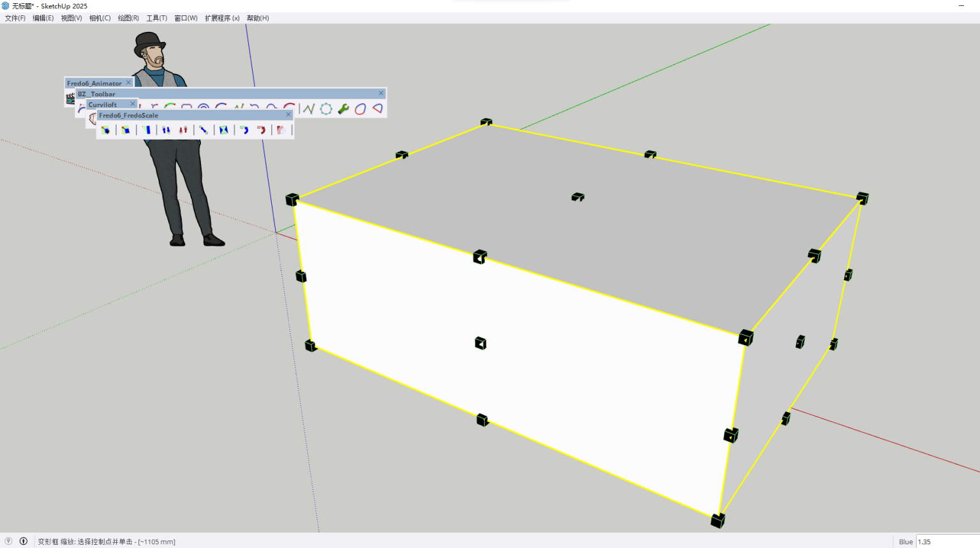Open the 相机(C) menu
The width and height of the screenshot is (980, 548).
[100, 18]
